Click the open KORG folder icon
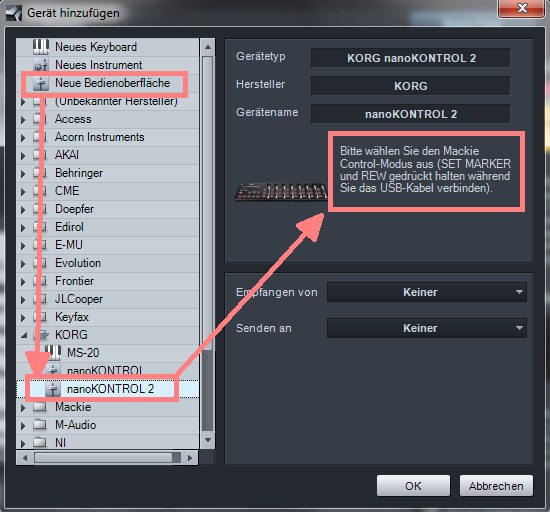The width and height of the screenshot is (550, 512). coord(41,335)
